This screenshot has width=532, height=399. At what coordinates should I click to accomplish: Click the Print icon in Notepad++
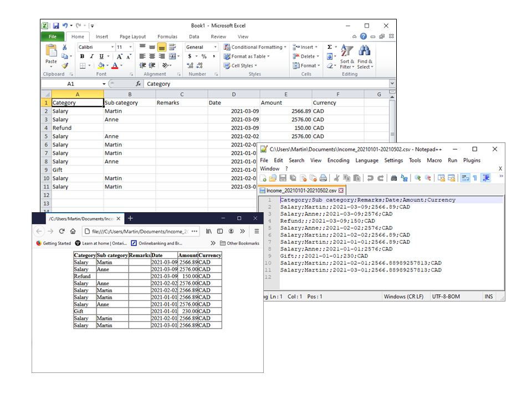pos(323,178)
